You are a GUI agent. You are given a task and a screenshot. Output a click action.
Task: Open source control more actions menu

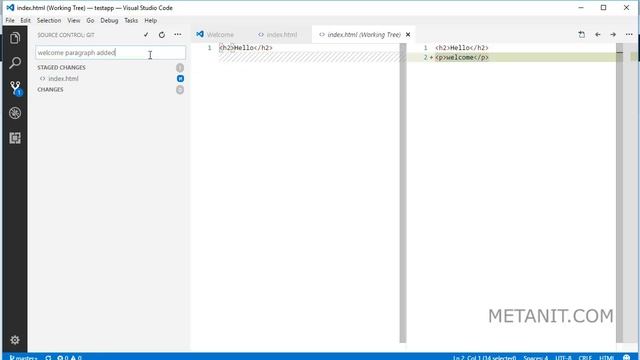(x=178, y=35)
